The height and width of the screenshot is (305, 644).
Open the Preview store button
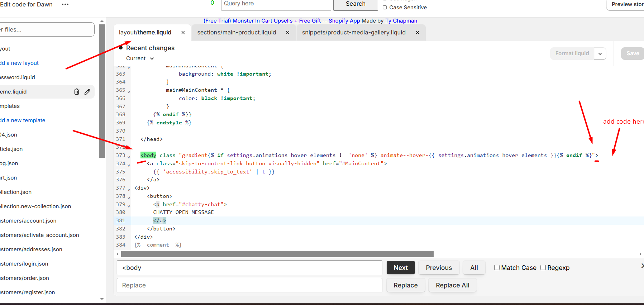[x=626, y=4]
